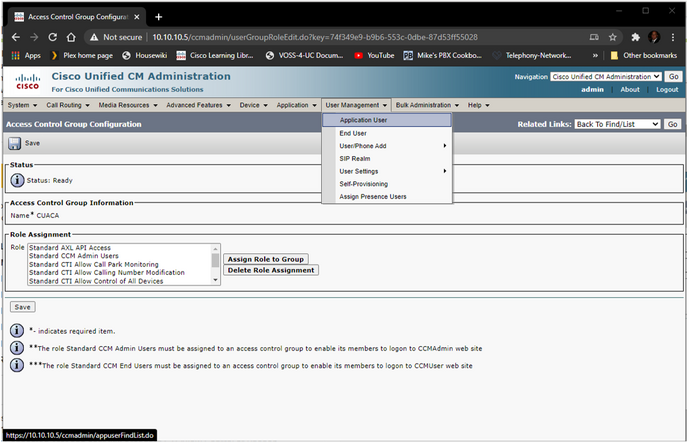Viewport: 690px width, 442px height.
Task: Click the browser address bar URL
Action: (x=315, y=37)
